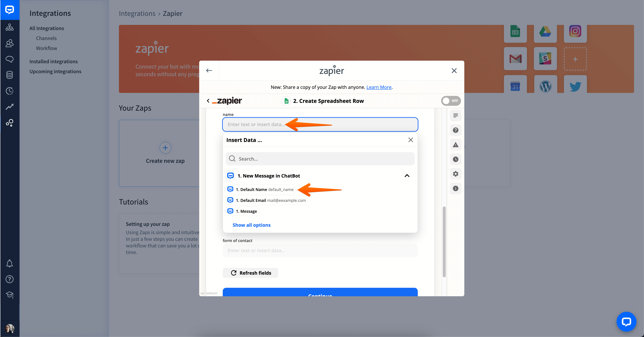
Task: Click the form of contact input field
Action: click(x=320, y=250)
